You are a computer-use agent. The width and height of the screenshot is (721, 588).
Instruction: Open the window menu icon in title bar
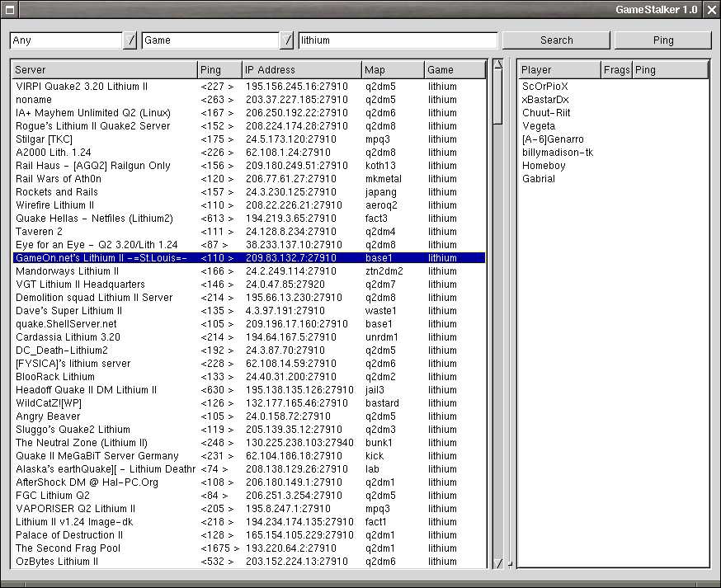coord(9,10)
